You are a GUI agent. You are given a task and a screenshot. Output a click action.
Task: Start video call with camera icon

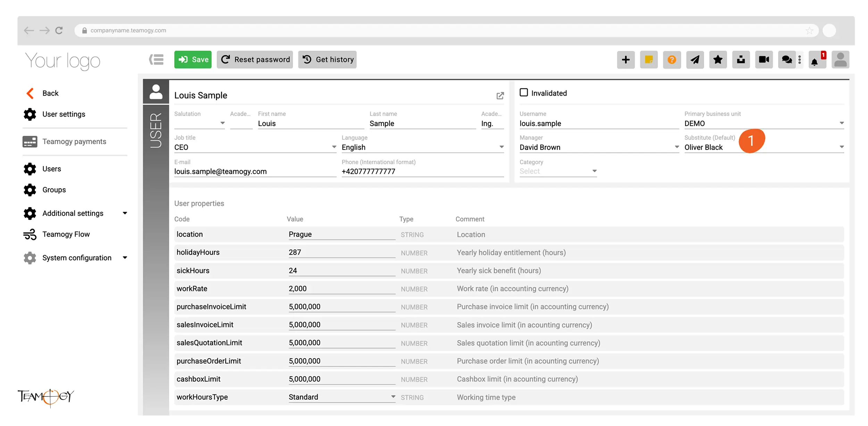pyautogui.click(x=764, y=60)
